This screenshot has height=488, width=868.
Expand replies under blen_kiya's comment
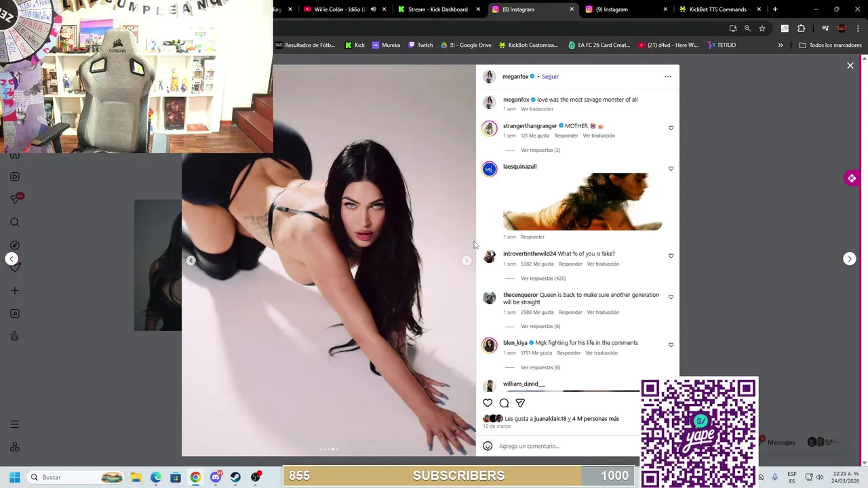[x=540, y=367]
